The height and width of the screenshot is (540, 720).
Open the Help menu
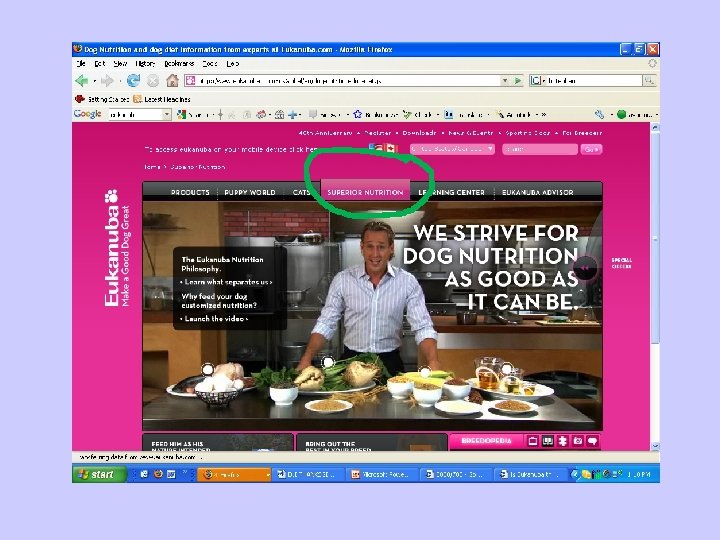(232, 63)
